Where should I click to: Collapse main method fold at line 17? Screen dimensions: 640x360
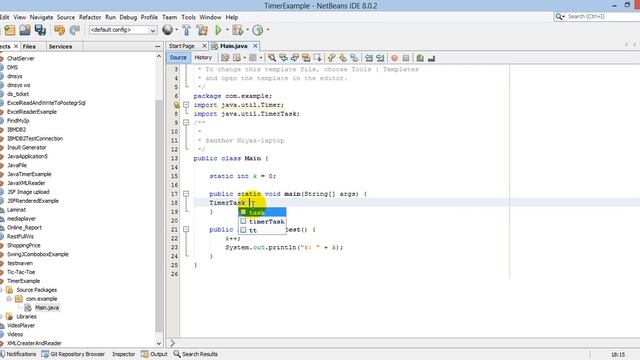coord(186,194)
